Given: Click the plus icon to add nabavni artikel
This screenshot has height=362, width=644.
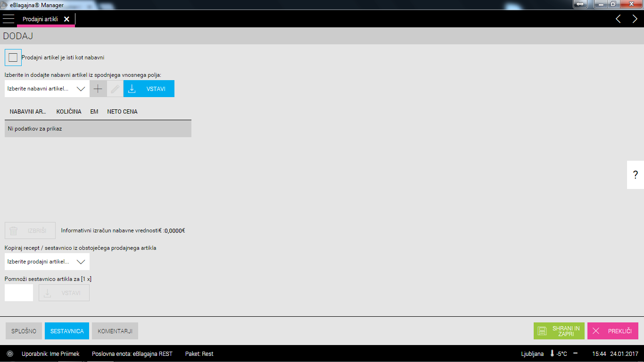Looking at the screenshot, I should (x=98, y=89).
